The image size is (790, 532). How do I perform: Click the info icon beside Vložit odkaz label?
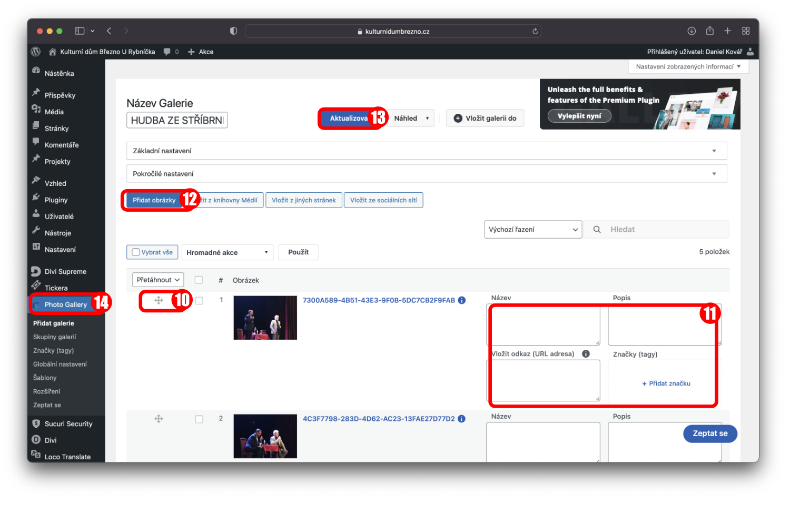(x=586, y=354)
